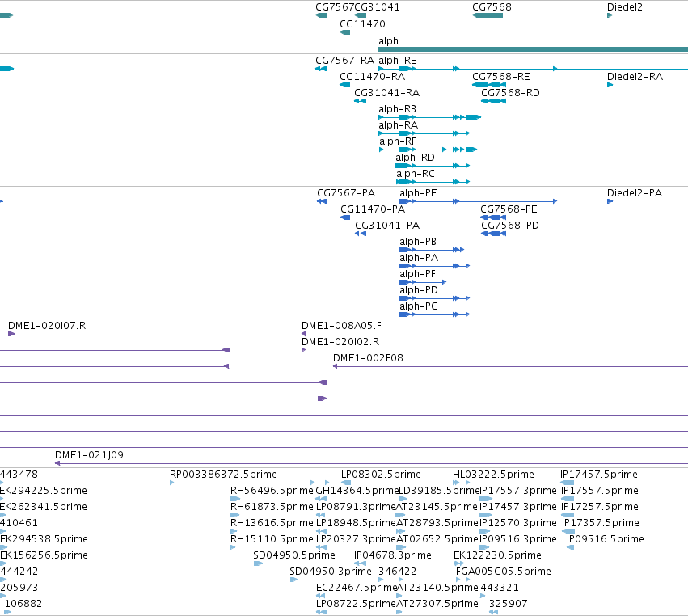Select EST SD04950.5prime
Image resolution: width=688 pixels, height=616 pixels.
coord(258,563)
